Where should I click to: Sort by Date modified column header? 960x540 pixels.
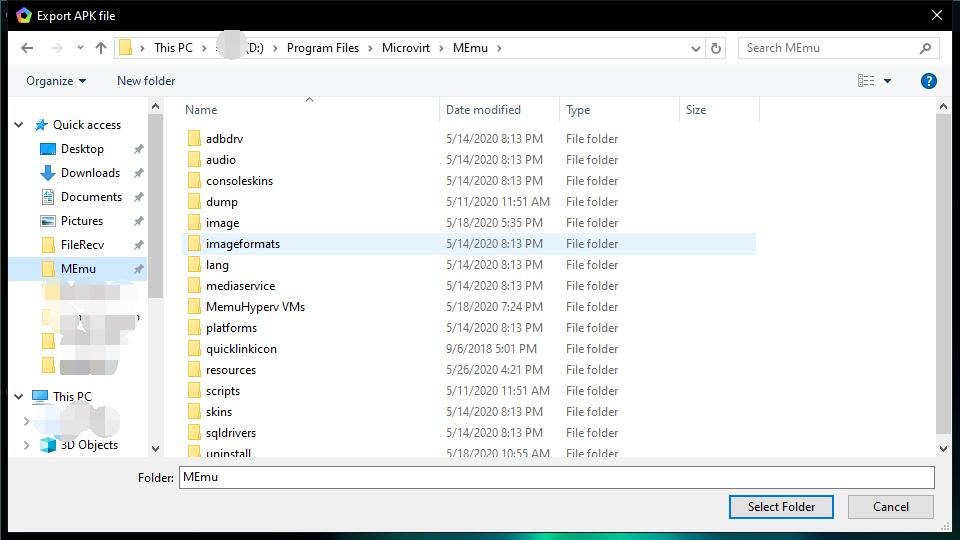pyautogui.click(x=483, y=110)
